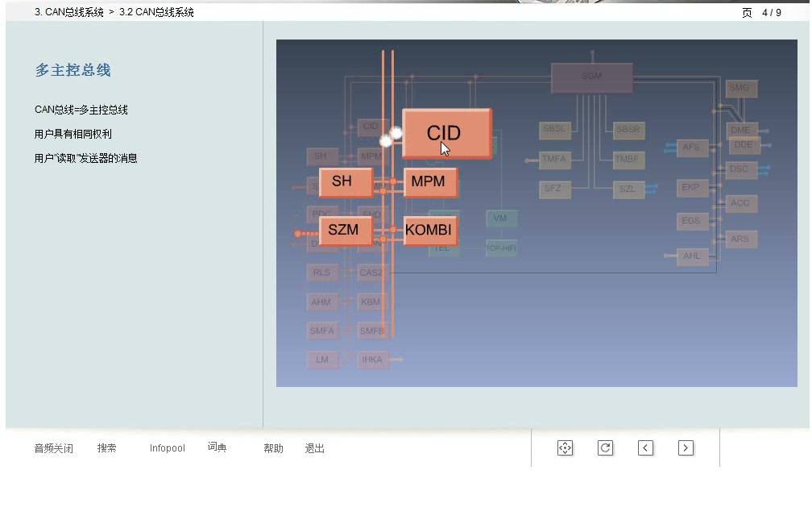812x516 pixels.
Task: Click the dimmed DME module
Action: (742, 130)
